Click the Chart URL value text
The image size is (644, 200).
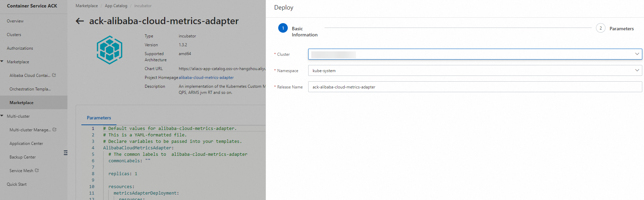tap(222, 69)
